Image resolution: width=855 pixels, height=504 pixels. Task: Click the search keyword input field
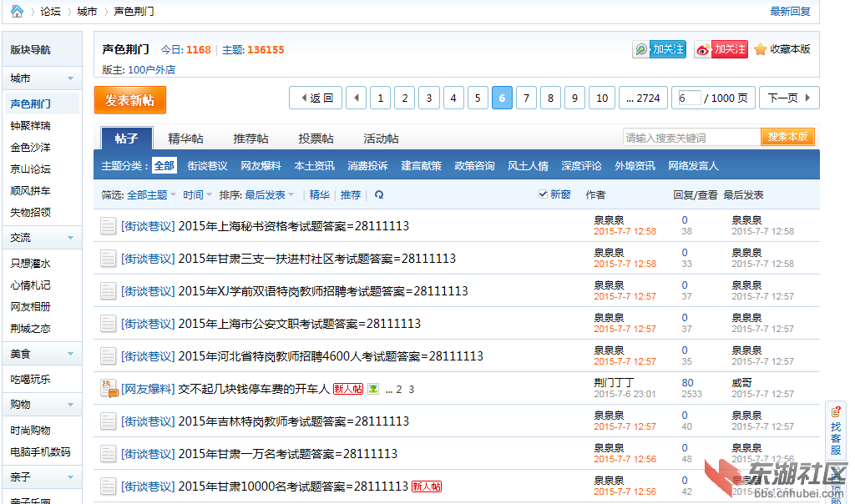point(691,138)
